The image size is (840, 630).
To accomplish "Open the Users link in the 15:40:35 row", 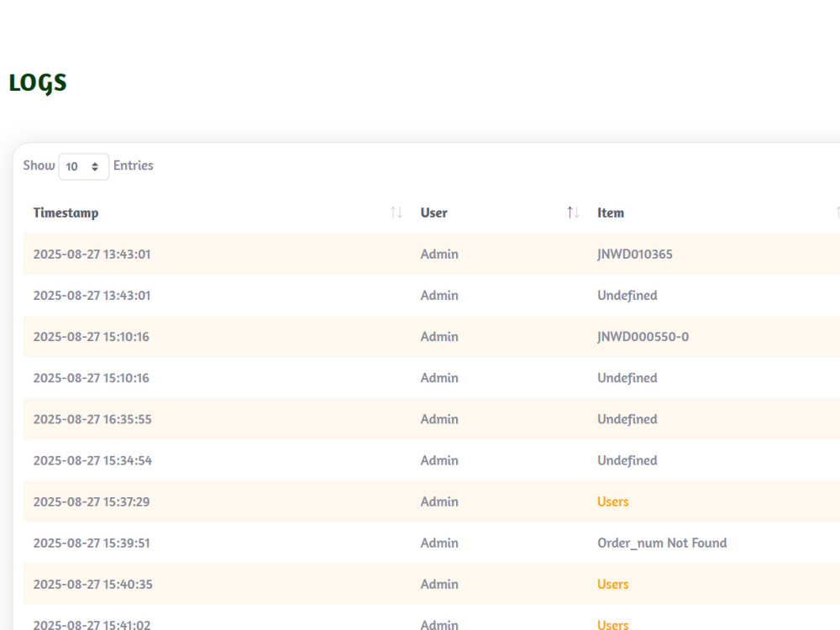I will (x=613, y=584).
